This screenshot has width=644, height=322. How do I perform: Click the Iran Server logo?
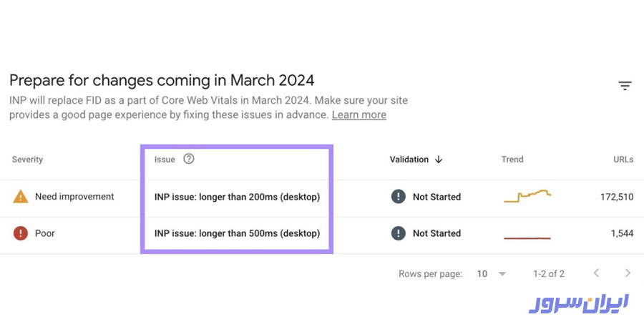[x=578, y=302]
